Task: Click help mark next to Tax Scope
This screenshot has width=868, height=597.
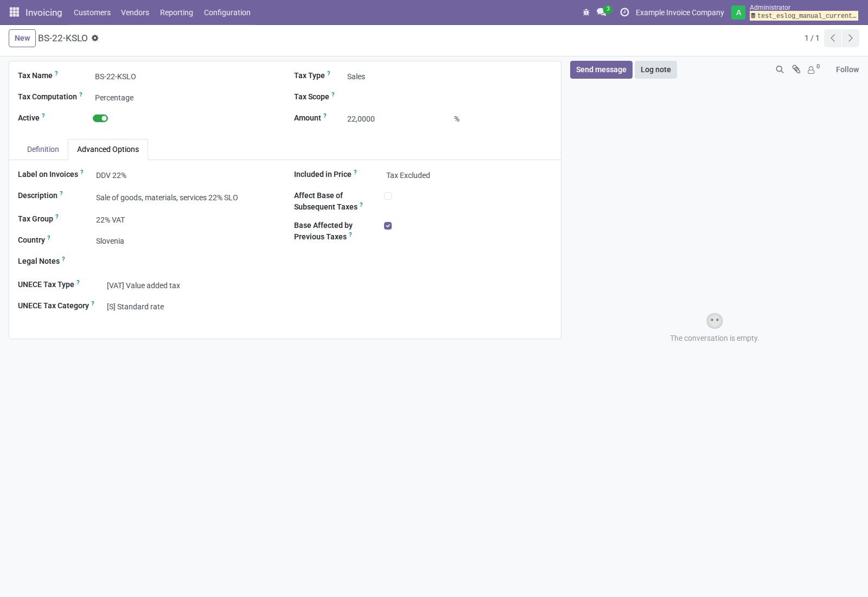Action: (x=333, y=94)
